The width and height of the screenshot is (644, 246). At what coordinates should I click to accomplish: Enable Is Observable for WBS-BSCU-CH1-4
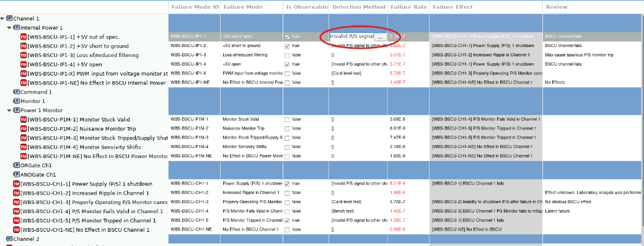point(287,211)
